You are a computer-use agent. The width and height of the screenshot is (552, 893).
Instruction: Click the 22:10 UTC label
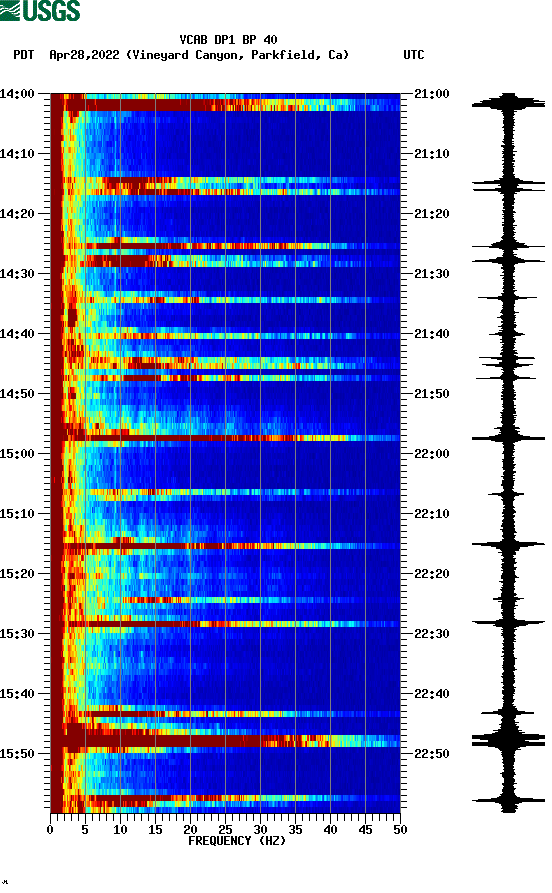[x=432, y=514]
